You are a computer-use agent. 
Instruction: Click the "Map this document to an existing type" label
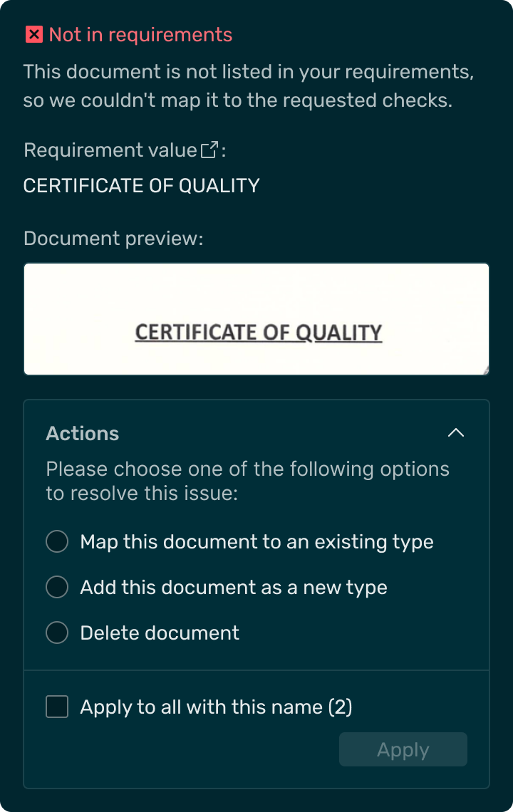click(256, 541)
